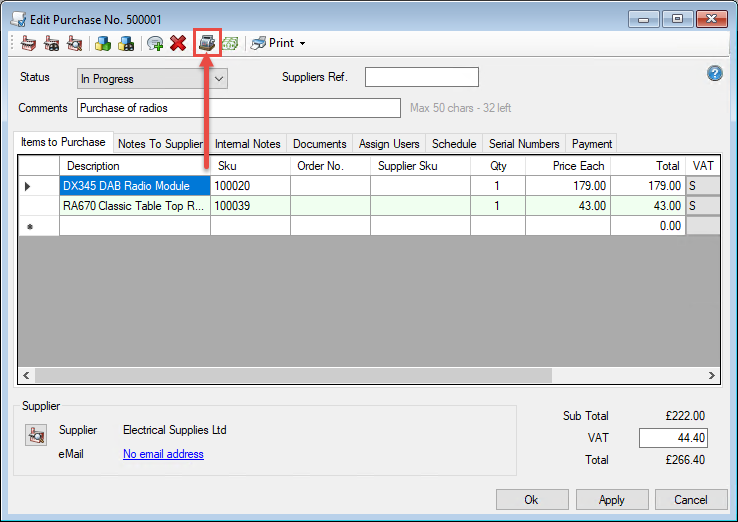
Task: Click the red X delete icon
Action: (x=178, y=43)
